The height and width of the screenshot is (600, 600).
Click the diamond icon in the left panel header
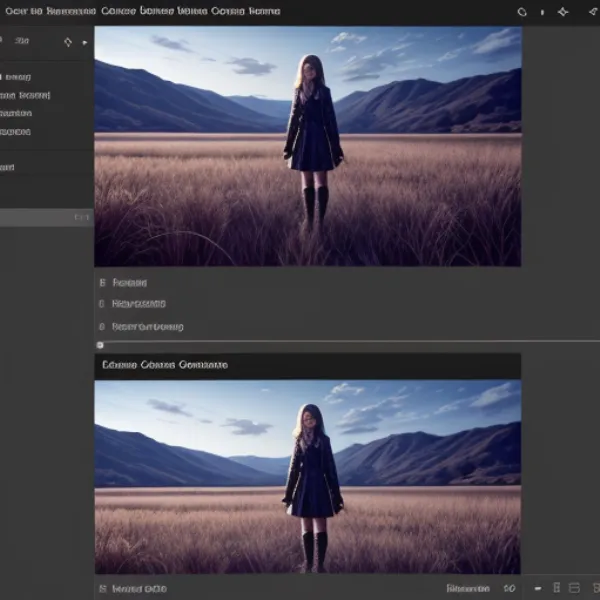(68, 42)
